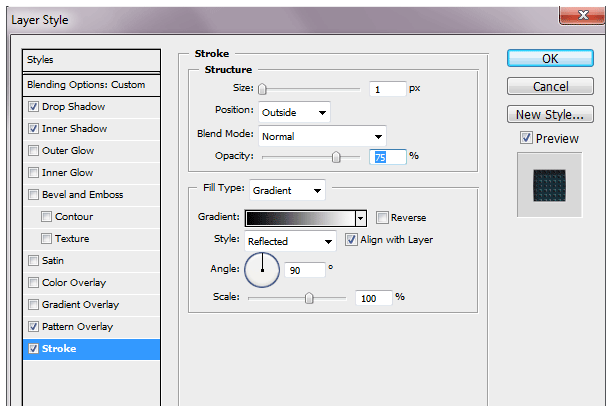Click the Size input field
The image size is (612, 412).
point(387,89)
